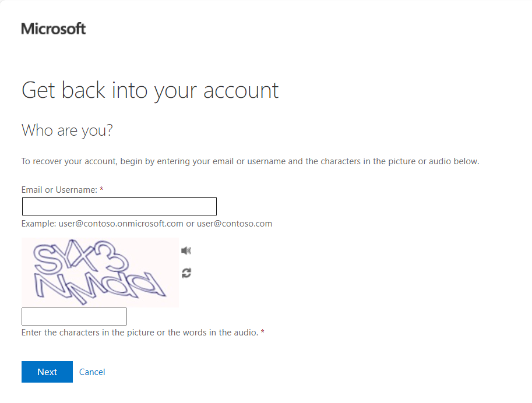Click the 'To recover your account' instruction text
Viewport: 532px width, 403px height.
(251, 161)
